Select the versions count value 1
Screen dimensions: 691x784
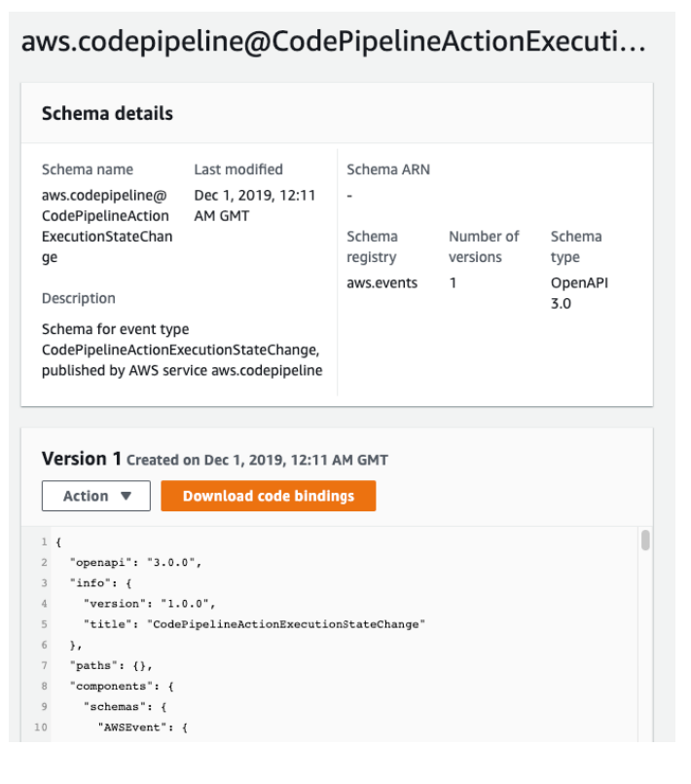pos(453,283)
